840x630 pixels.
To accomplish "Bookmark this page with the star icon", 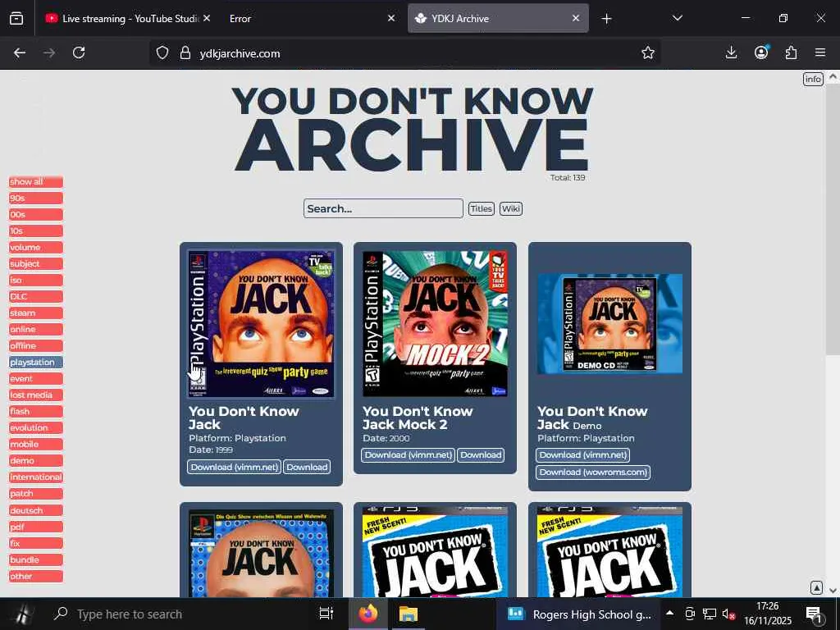I will click(x=648, y=52).
